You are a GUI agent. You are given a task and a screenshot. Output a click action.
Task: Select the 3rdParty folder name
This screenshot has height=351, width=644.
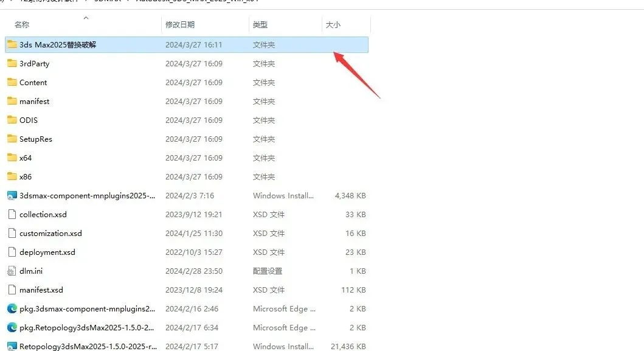pyautogui.click(x=35, y=64)
